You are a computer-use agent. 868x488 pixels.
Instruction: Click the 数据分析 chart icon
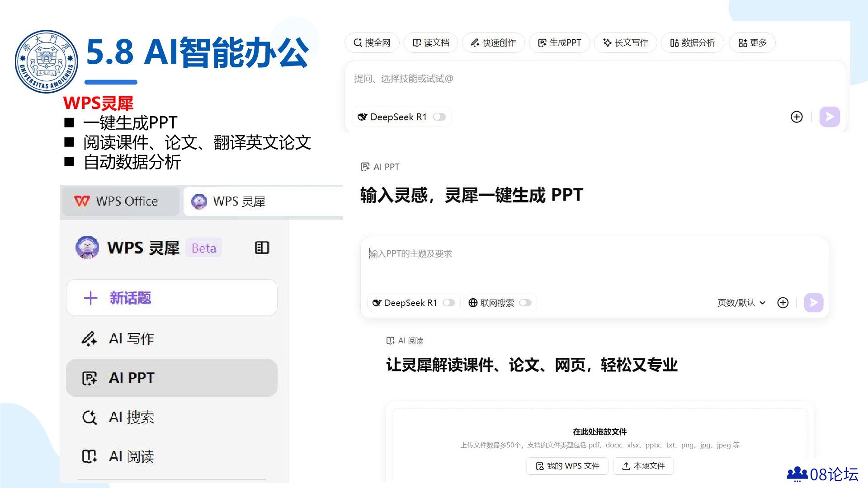pyautogui.click(x=674, y=42)
